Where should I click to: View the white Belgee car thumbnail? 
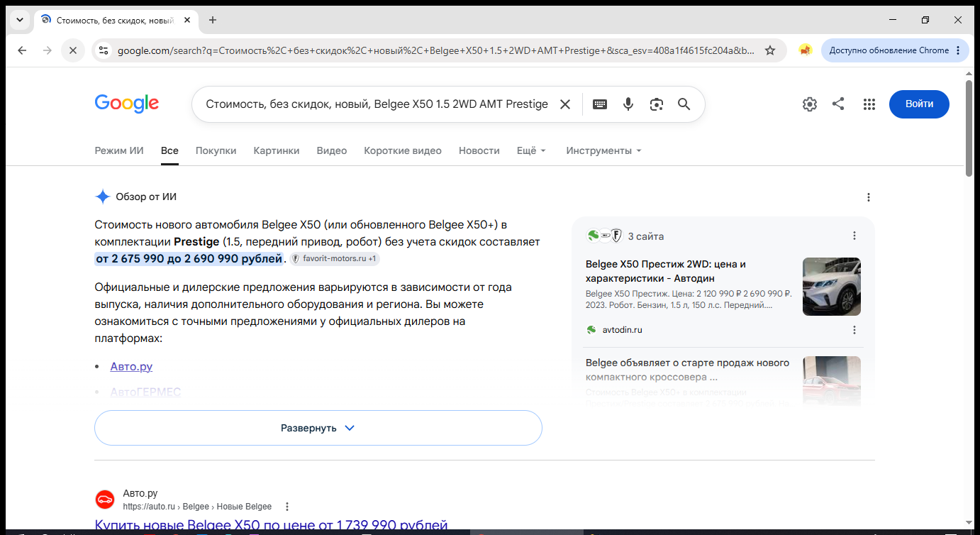pos(832,287)
